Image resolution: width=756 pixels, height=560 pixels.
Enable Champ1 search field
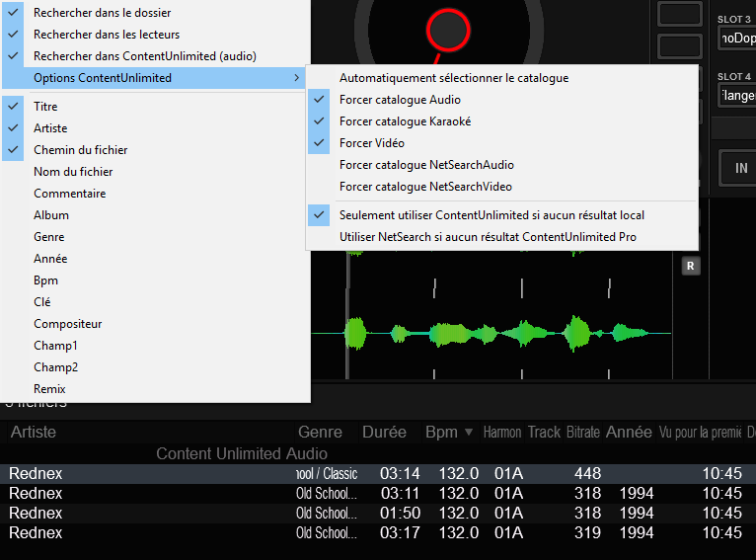point(155,345)
